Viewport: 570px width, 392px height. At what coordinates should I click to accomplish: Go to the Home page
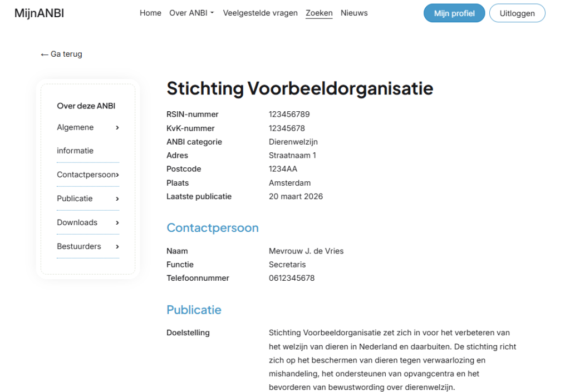click(150, 13)
